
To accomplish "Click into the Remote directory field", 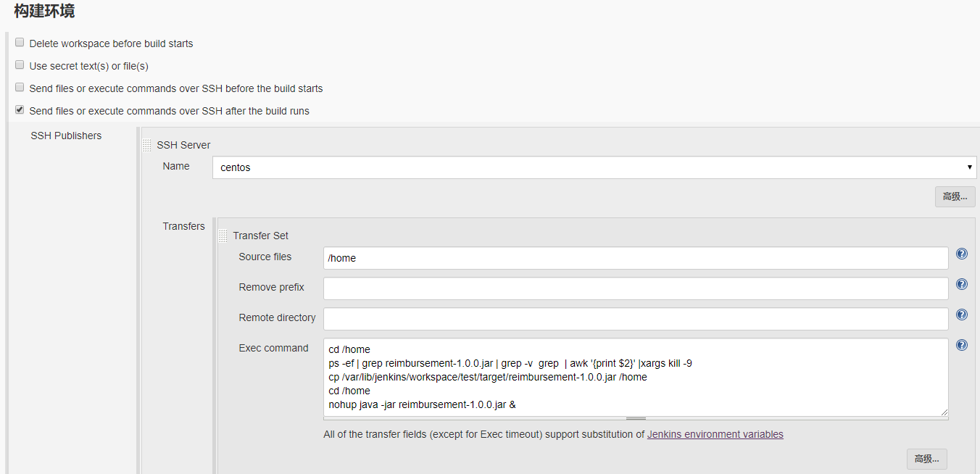I will [x=635, y=319].
